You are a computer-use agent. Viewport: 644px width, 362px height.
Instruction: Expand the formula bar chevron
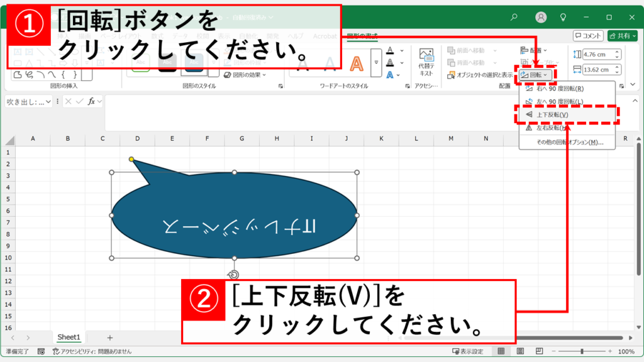(635, 101)
